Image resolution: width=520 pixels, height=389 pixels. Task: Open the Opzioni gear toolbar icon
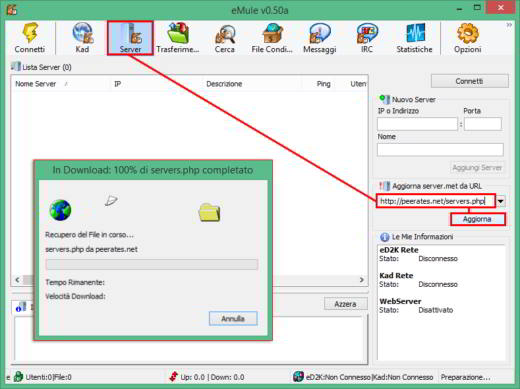(468, 33)
